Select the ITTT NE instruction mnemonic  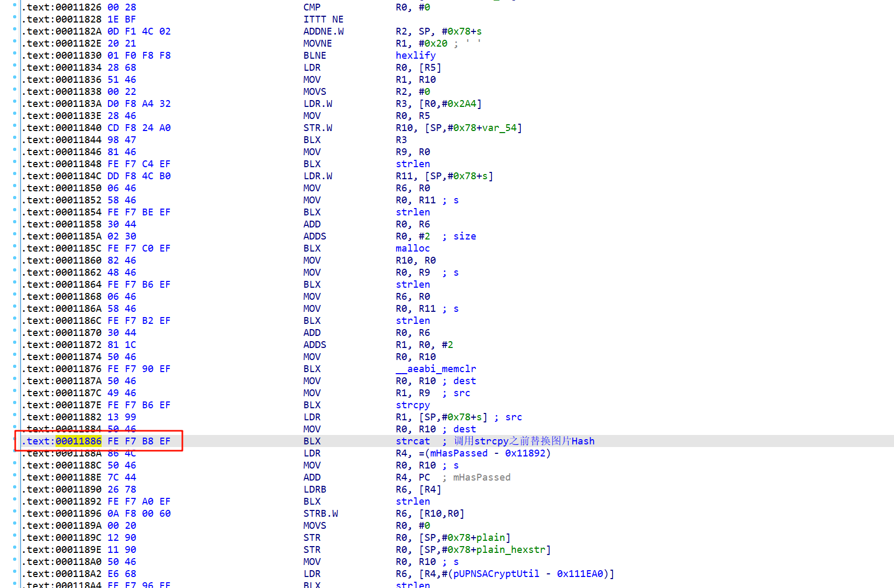click(323, 19)
